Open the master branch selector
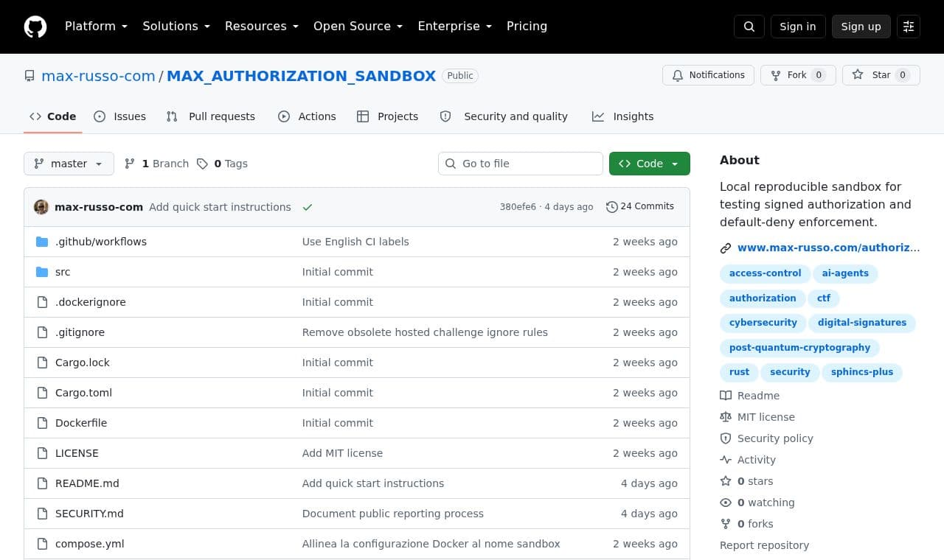Image resolution: width=944 pixels, height=560 pixels. point(69,164)
